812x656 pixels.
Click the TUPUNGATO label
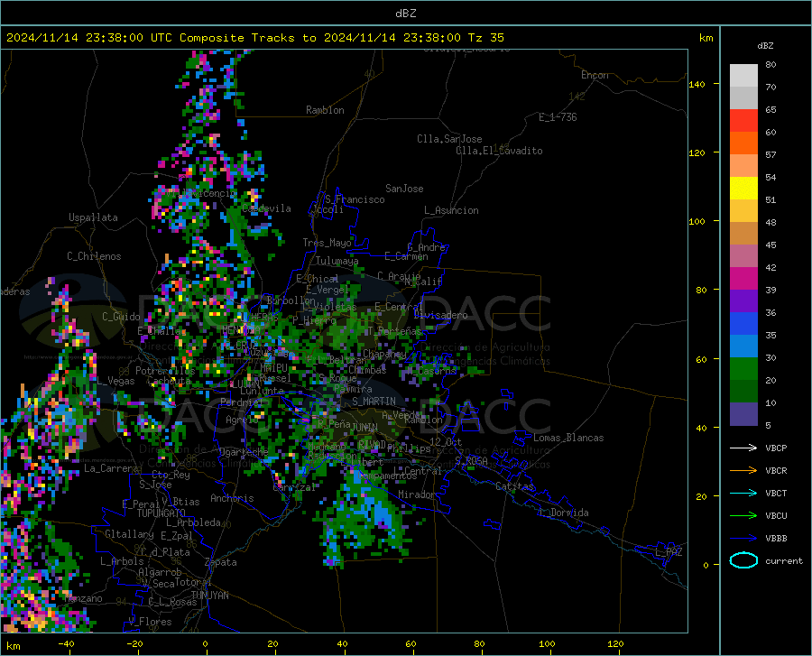click(x=161, y=513)
